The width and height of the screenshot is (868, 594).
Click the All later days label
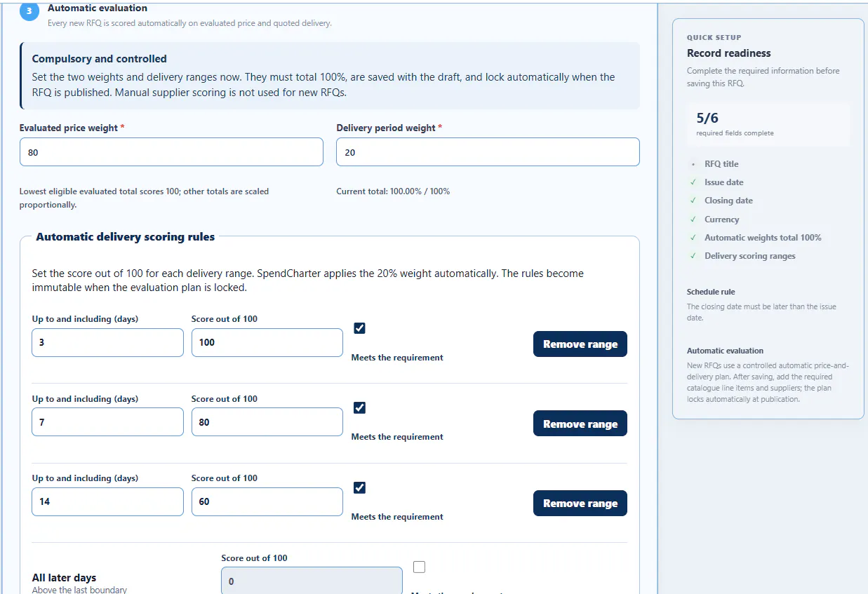tap(65, 578)
